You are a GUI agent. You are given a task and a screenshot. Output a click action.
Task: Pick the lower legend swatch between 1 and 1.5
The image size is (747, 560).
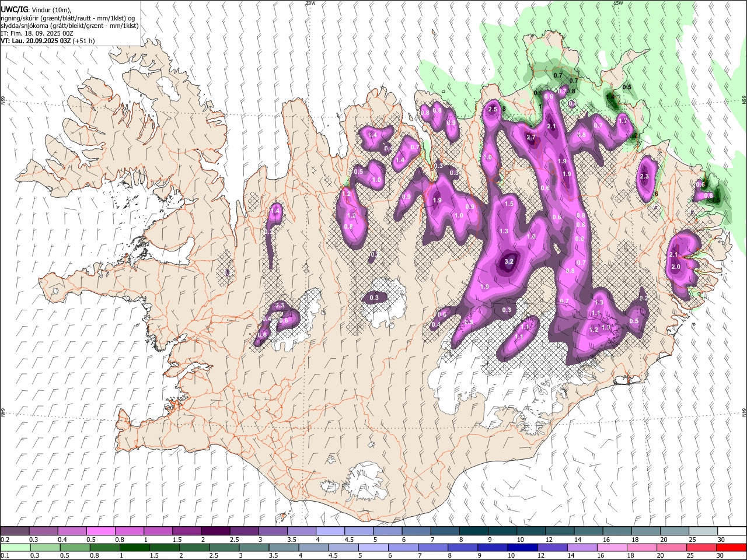click(x=134, y=547)
